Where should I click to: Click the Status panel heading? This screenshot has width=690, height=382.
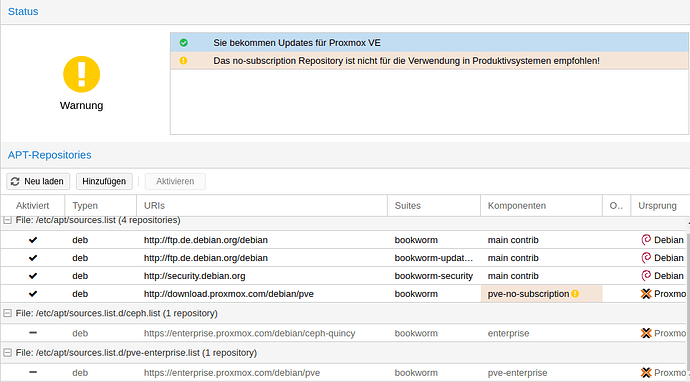pos(23,11)
